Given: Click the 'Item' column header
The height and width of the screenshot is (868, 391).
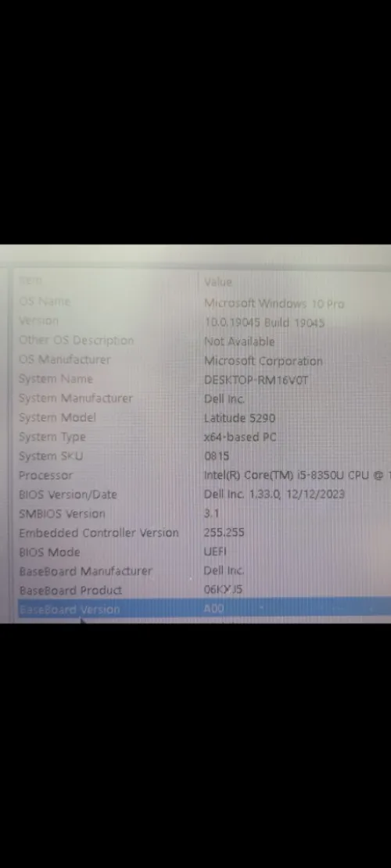Looking at the screenshot, I should [30, 280].
